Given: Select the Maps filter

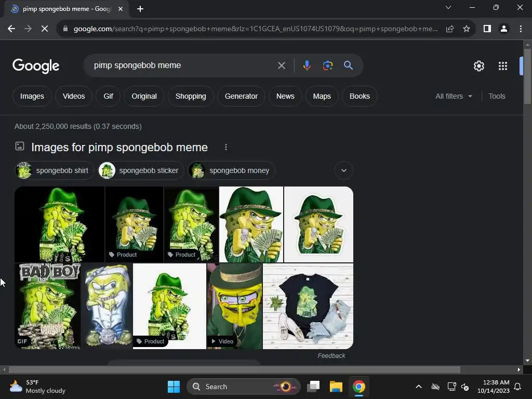Looking at the screenshot, I should pyautogui.click(x=322, y=96).
